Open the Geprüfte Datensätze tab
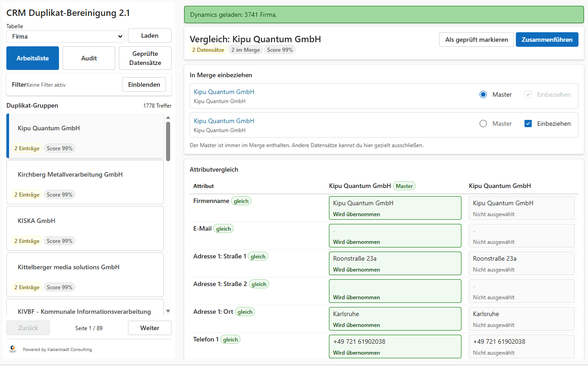 pyautogui.click(x=145, y=58)
